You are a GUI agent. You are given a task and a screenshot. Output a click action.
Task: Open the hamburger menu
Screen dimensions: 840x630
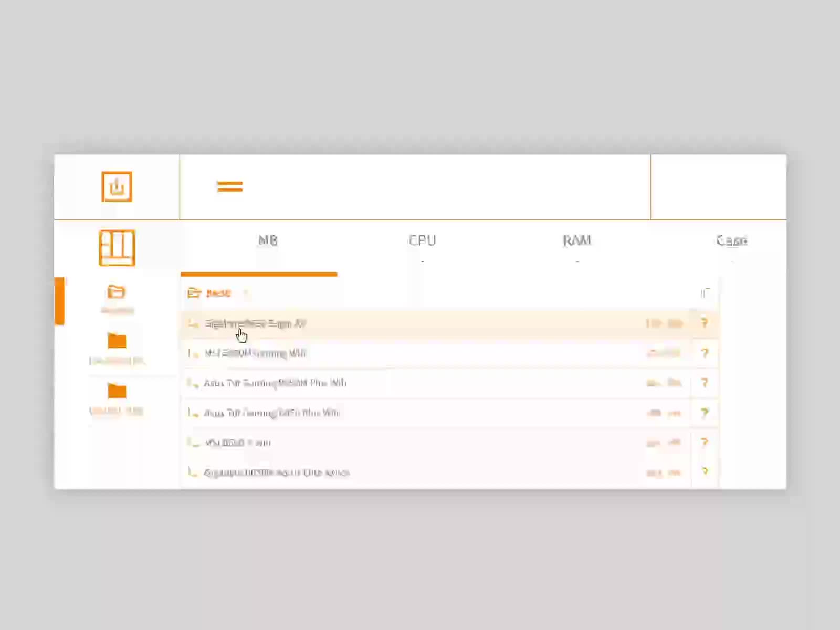(229, 186)
